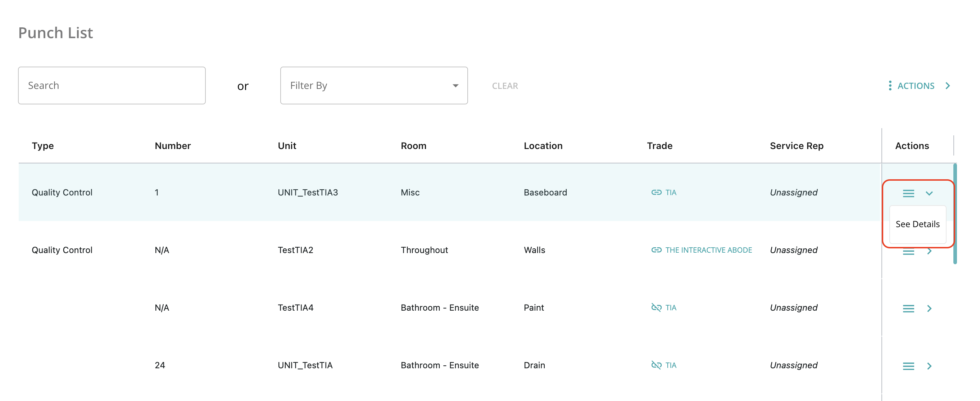
Task: Sort by Location column header
Action: click(x=543, y=146)
